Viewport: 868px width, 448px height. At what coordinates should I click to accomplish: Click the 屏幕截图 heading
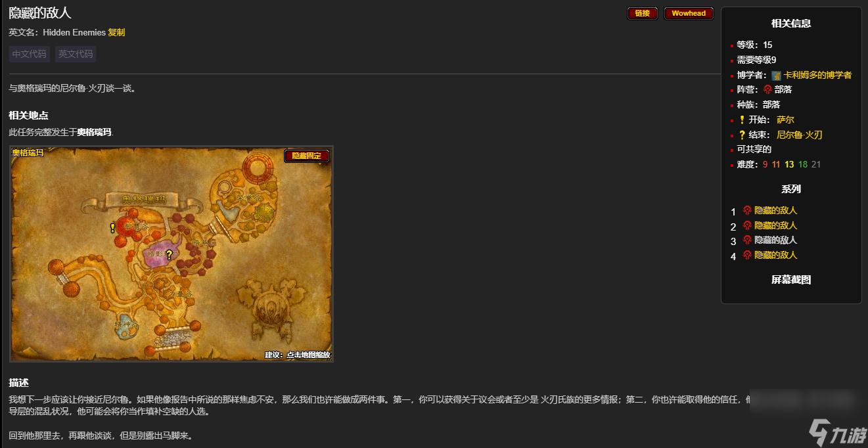[791, 279]
